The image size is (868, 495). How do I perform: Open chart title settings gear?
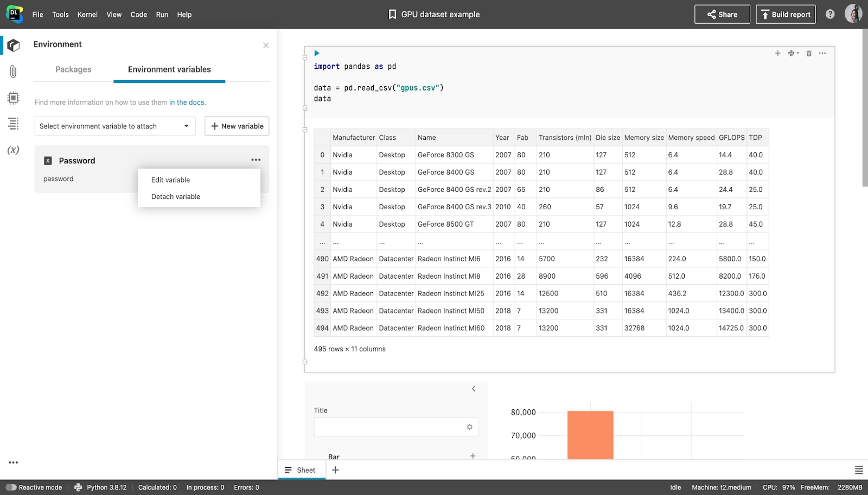[x=469, y=427]
